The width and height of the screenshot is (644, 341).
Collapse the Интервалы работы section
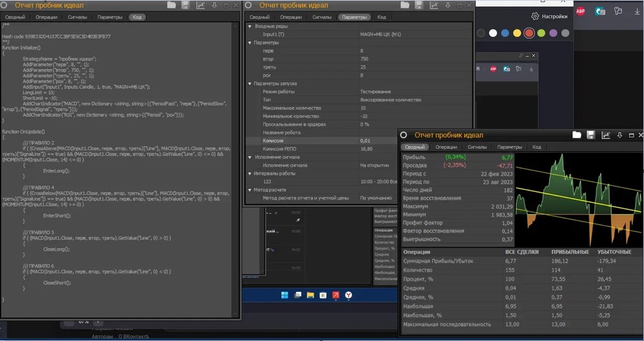[251, 173]
